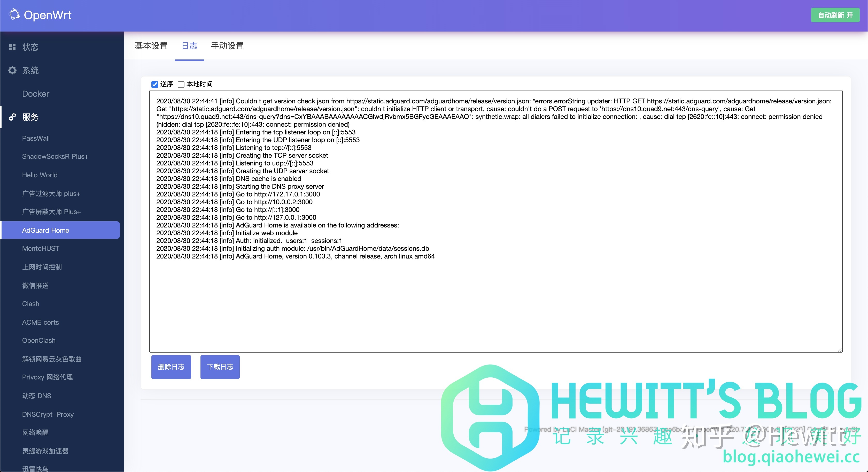Expand the 系统 sidebar menu
This screenshot has width=868, height=472.
click(x=30, y=70)
